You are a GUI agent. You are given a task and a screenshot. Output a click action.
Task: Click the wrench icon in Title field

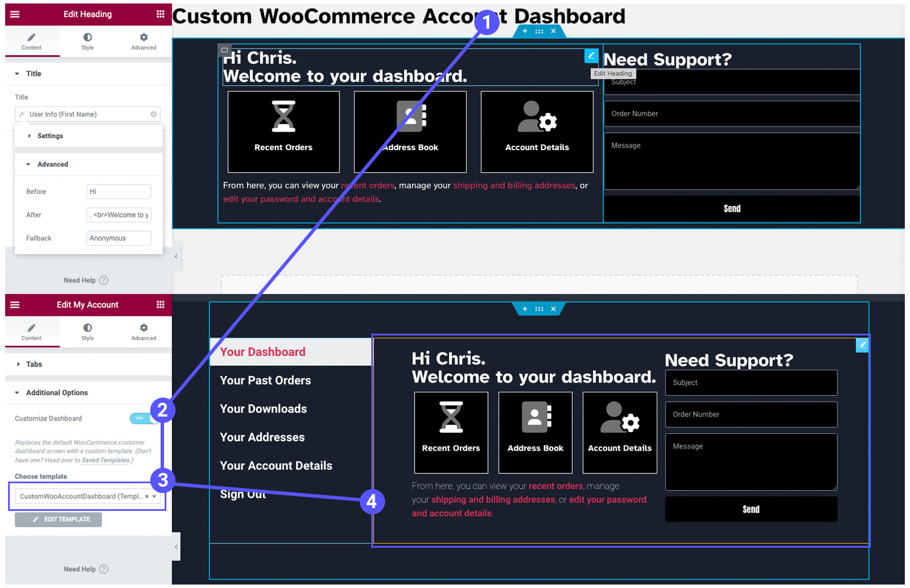[x=22, y=114]
